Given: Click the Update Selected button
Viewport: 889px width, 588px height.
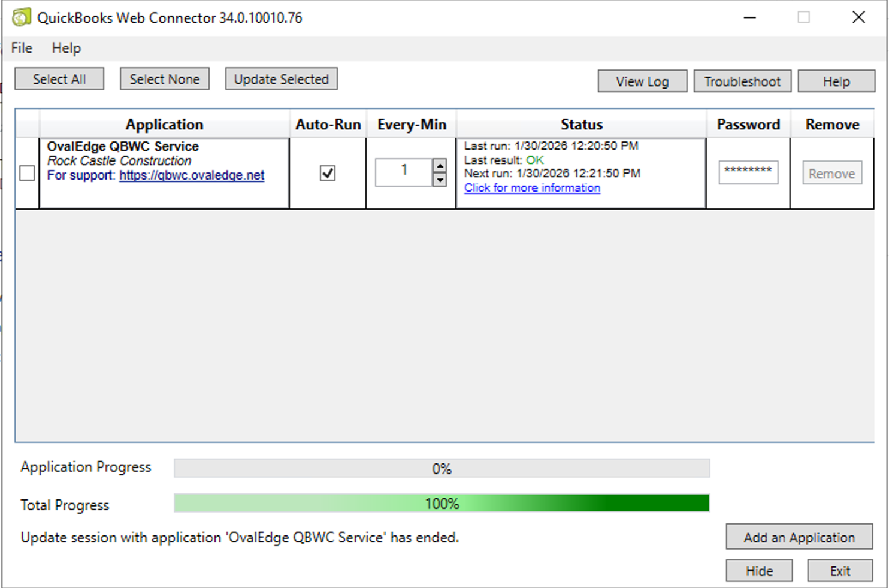Looking at the screenshot, I should [282, 79].
